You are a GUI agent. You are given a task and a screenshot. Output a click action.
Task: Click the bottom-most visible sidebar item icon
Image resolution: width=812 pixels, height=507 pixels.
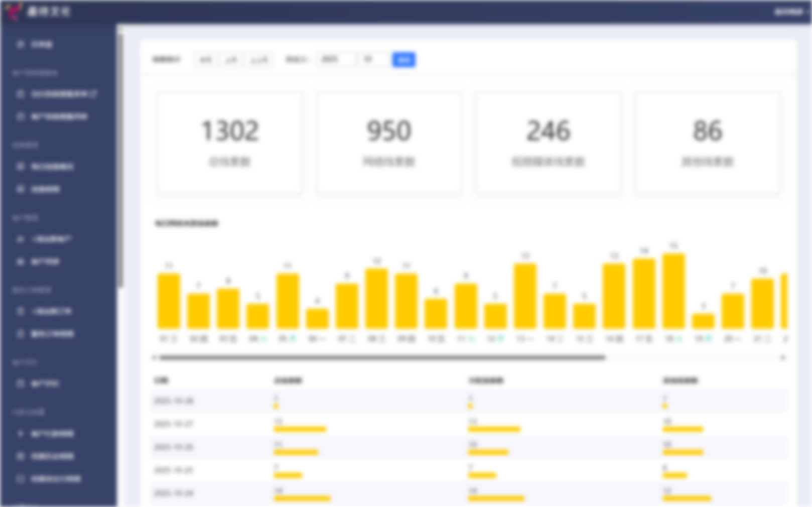pos(21,479)
